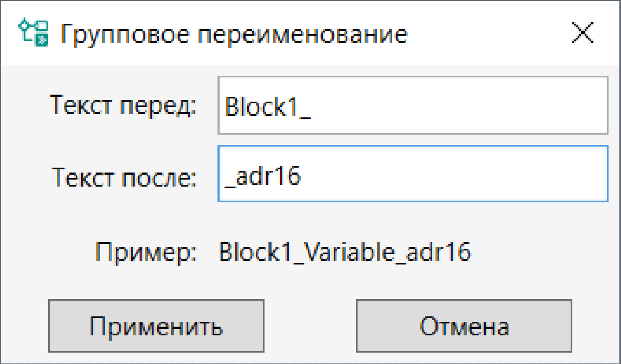Screen dimensions: 621x364
Task: Click the Текст перед: label
Action: tap(123, 105)
